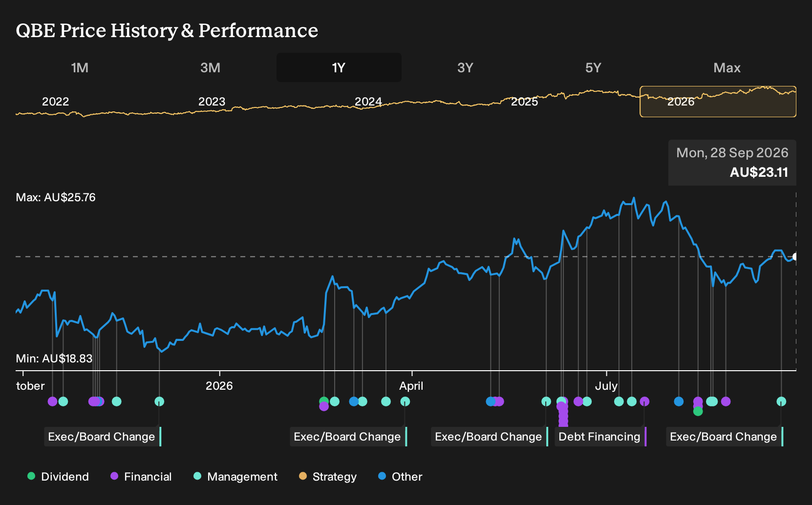Click the highlighted 2026 range selector window
The image size is (812, 505).
click(718, 102)
